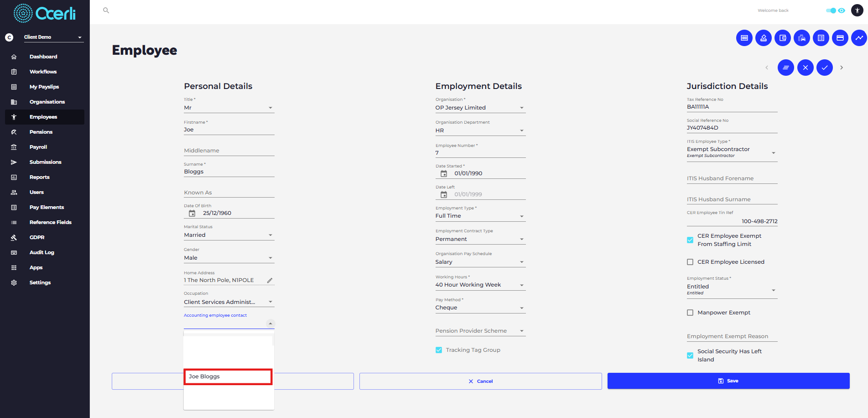Click the Tax Reference No field
This screenshot has width=868, height=418.
pyautogui.click(x=732, y=107)
